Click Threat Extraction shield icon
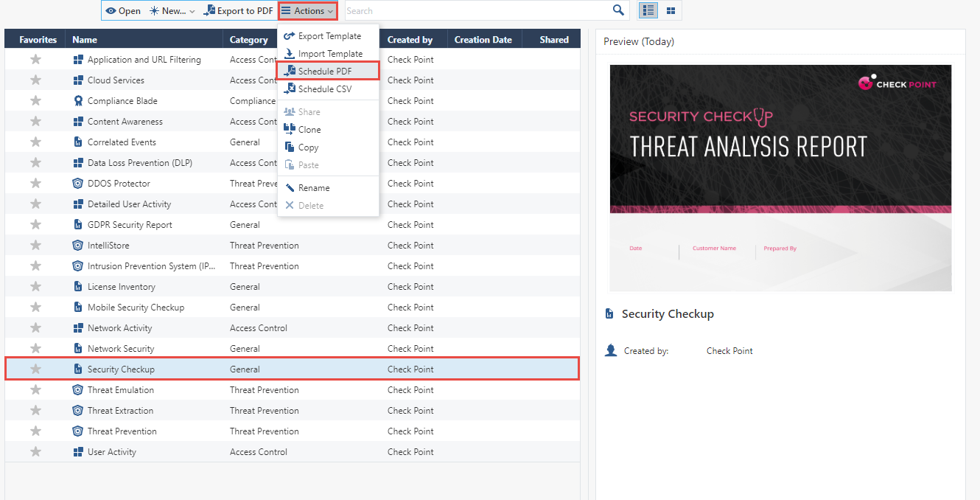The height and width of the screenshot is (500, 980). tap(78, 411)
